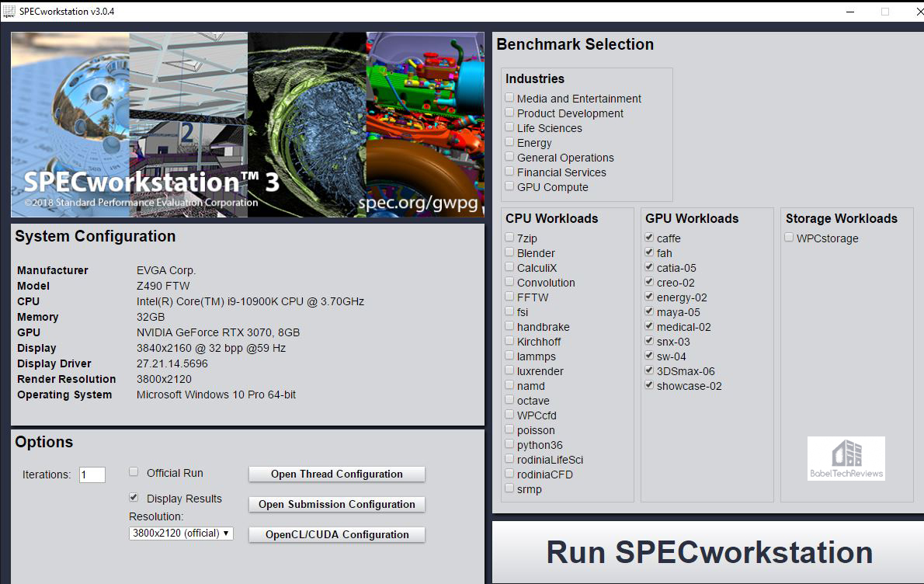
Task: Select the Life Sciences industry checkbox
Action: pyautogui.click(x=509, y=127)
